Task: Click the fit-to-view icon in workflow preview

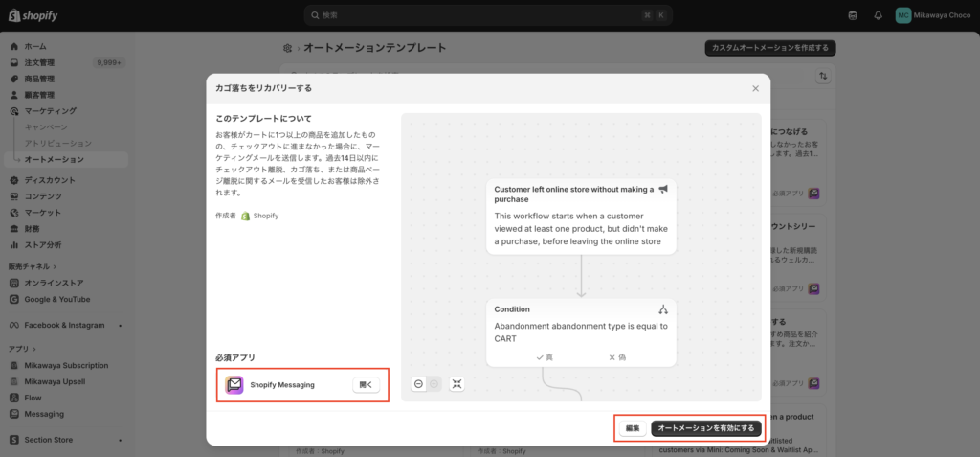Action: [457, 384]
